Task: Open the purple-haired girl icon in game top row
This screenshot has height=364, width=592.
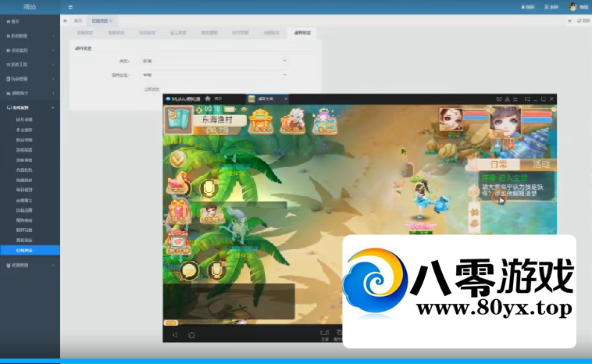Action: [x=324, y=121]
